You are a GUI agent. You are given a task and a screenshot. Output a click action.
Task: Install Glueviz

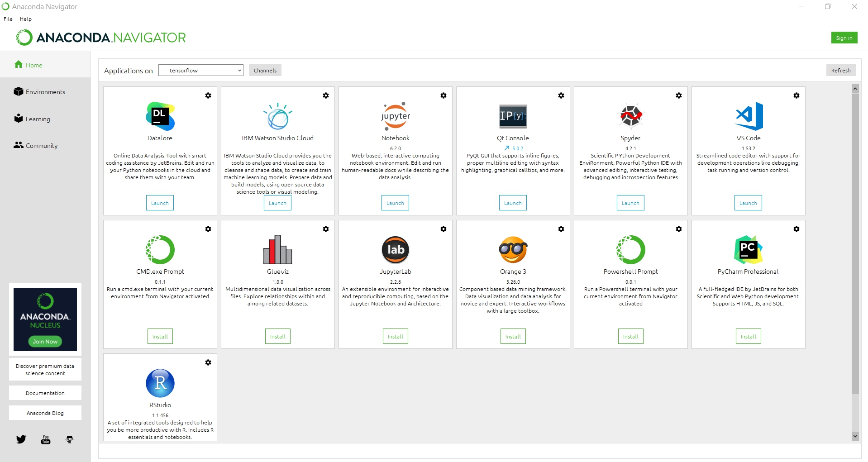point(278,336)
